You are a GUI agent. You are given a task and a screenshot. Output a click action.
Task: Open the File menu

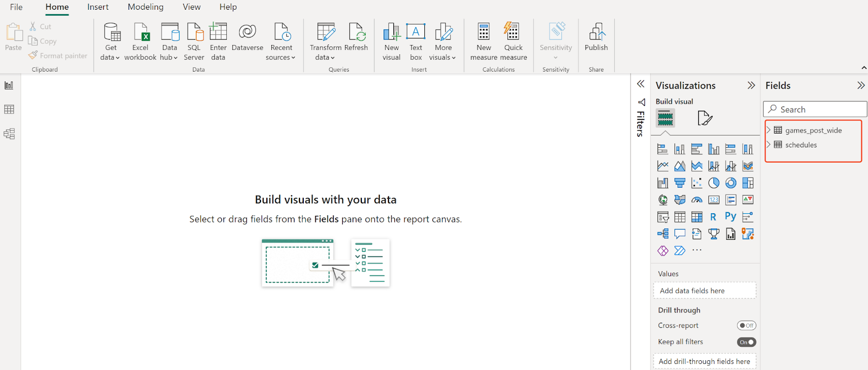(x=16, y=7)
